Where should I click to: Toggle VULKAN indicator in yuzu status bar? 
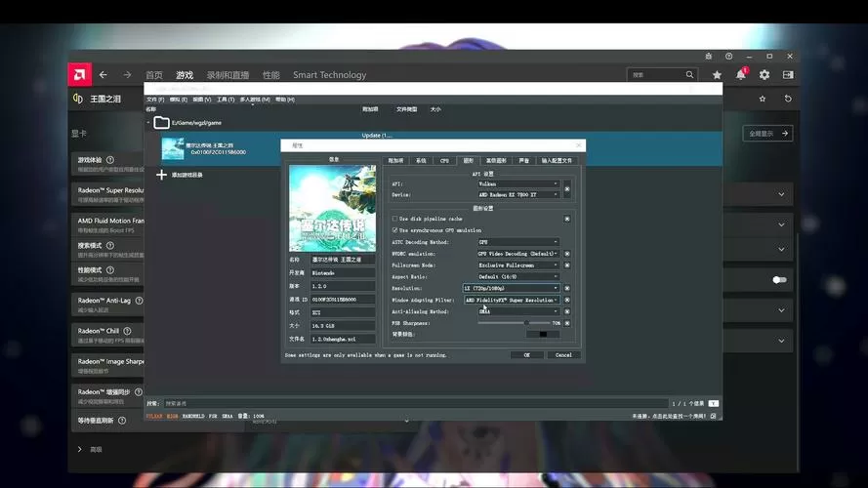coord(154,416)
